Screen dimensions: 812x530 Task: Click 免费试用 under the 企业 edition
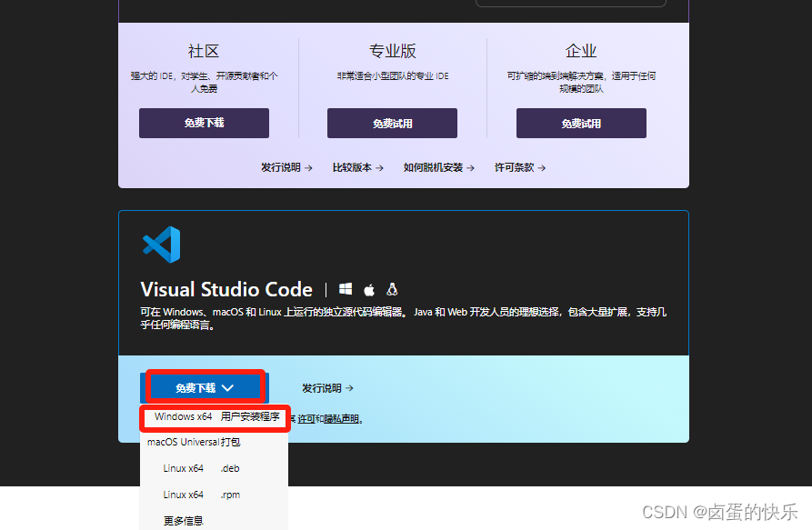580,123
